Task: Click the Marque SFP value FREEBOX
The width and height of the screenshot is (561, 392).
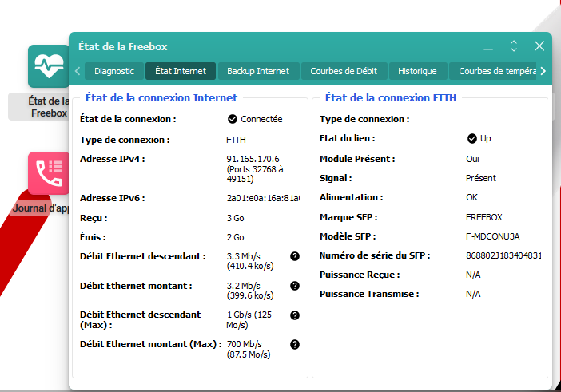Action: tap(483, 217)
